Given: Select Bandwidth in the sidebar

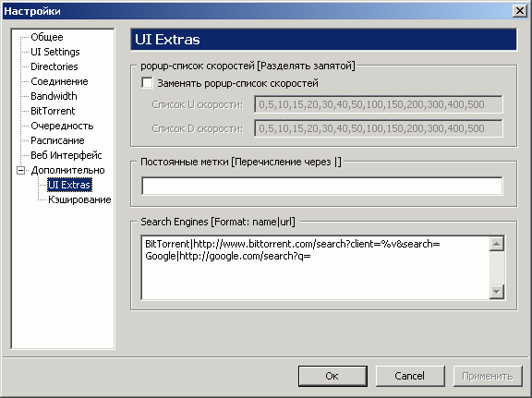Looking at the screenshot, I should pyautogui.click(x=54, y=96).
